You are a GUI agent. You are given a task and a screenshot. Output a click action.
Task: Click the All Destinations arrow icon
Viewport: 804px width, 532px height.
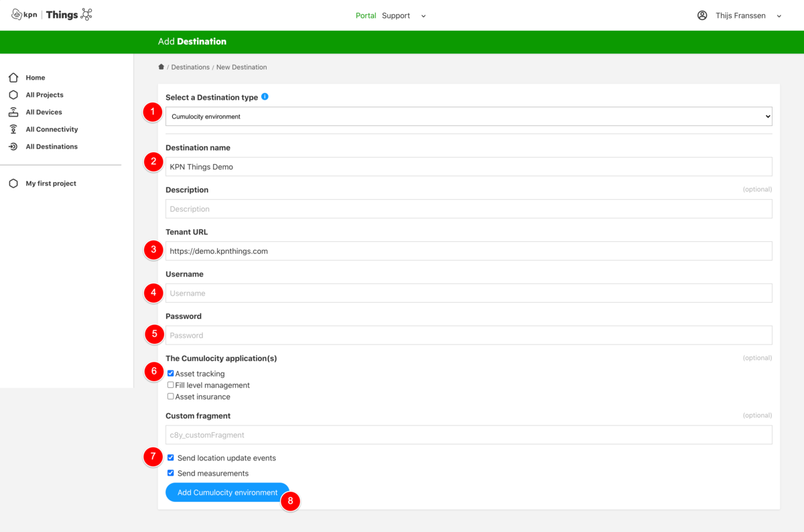pos(13,147)
